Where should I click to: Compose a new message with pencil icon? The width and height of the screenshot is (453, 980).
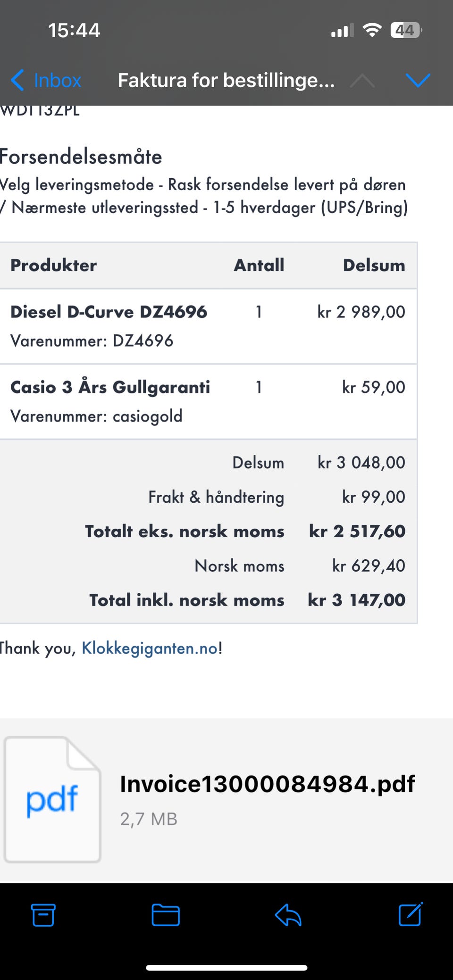[x=410, y=914]
